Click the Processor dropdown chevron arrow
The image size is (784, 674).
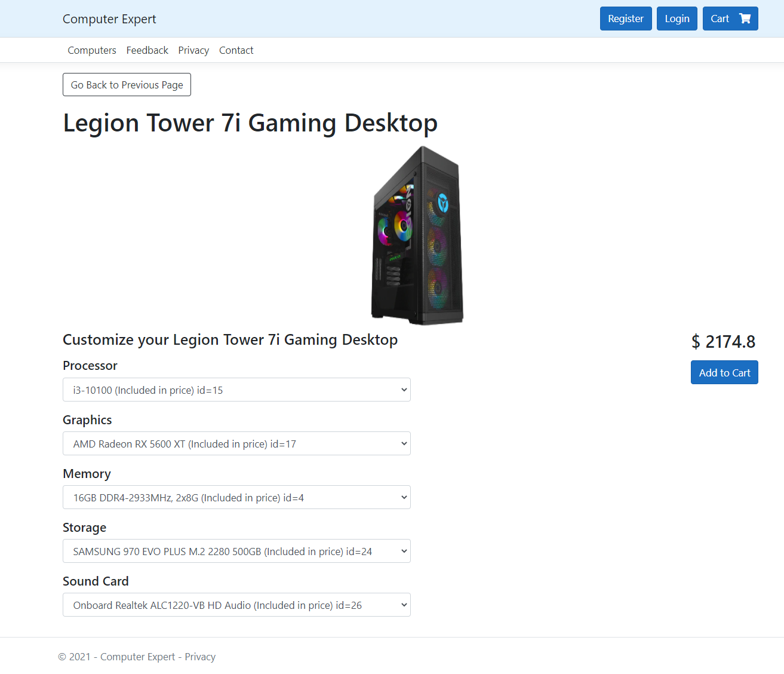click(404, 390)
